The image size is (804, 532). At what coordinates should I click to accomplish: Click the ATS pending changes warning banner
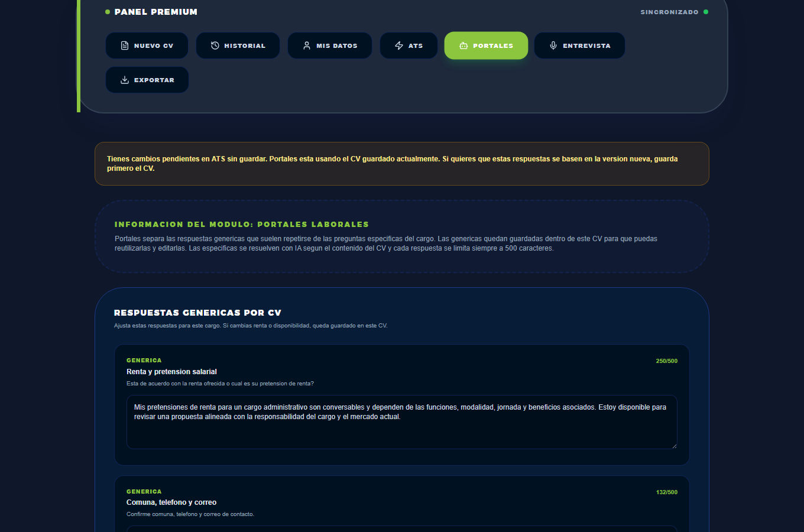402,164
